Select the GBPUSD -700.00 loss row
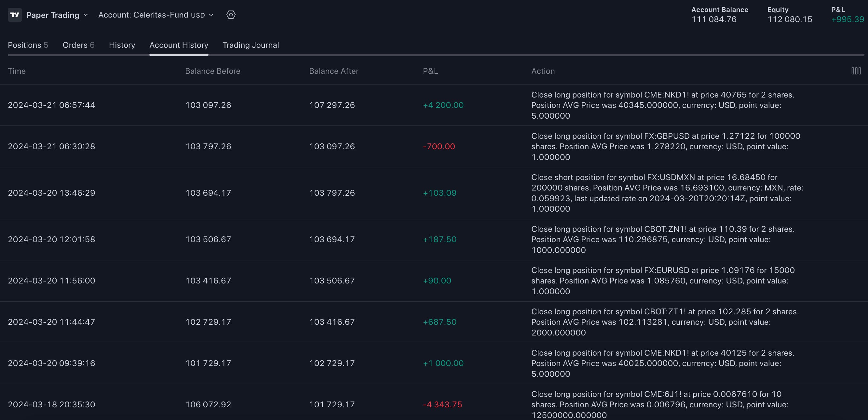The image size is (868, 420). [x=51, y=147]
